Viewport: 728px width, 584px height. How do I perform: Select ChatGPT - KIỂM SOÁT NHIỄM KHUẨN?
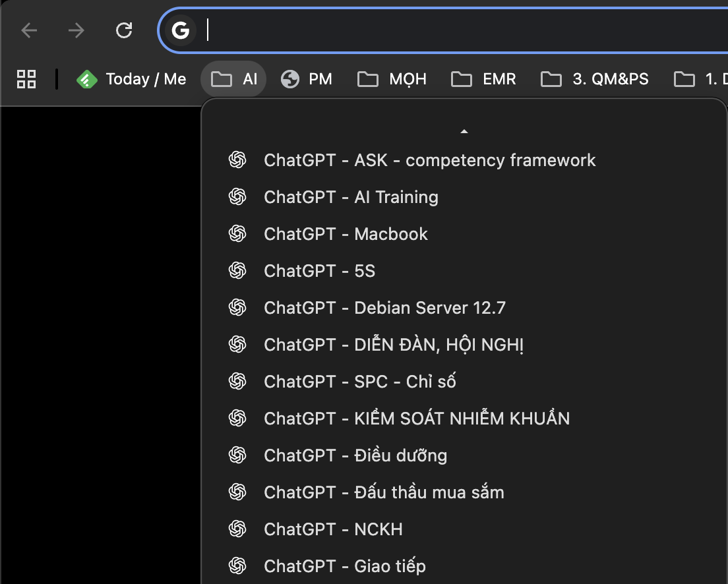point(416,419)
